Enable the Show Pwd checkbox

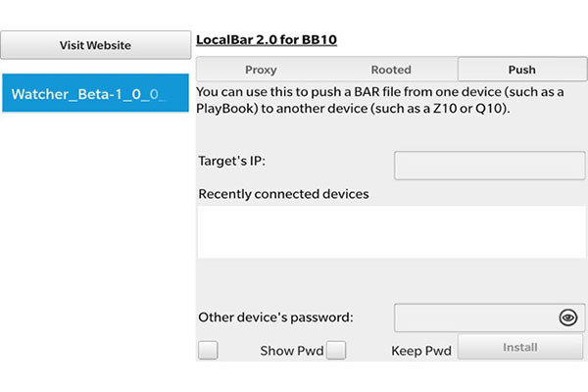tap(208, 350)
